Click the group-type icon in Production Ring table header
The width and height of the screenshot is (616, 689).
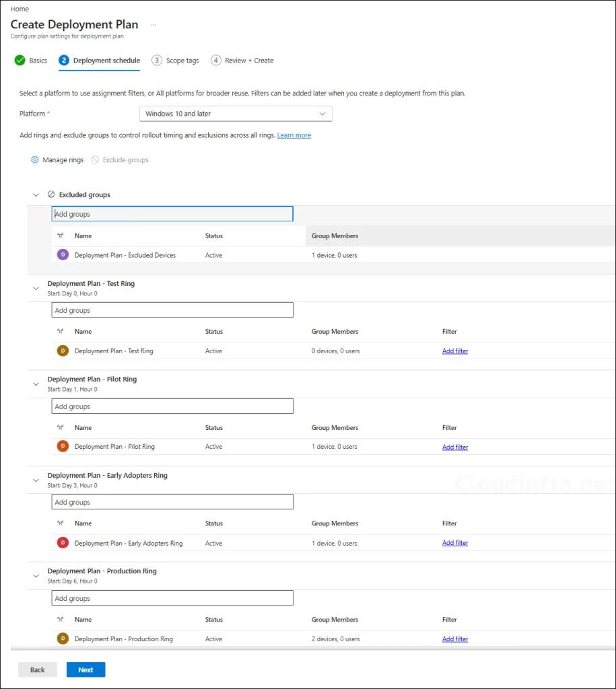(x=60, y=620)
